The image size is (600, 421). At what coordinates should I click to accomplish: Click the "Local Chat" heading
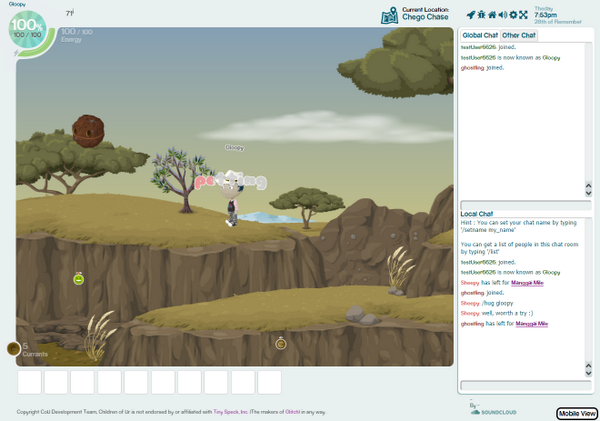[x=476, y=214]
